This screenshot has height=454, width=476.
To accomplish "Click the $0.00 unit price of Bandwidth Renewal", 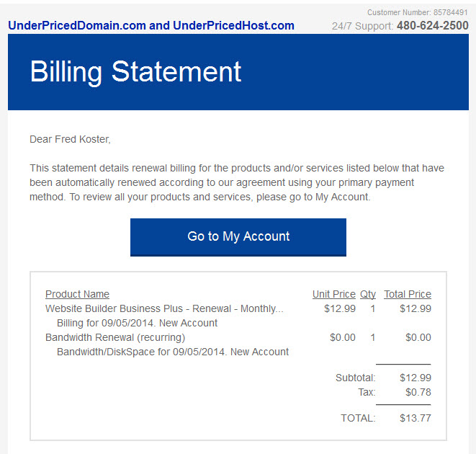I will coord(343,337).
